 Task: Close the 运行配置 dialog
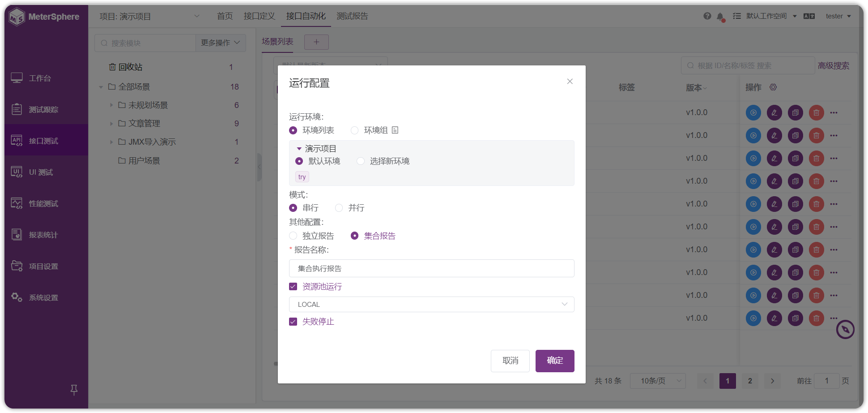pyautogui.click(x=570, y=82)
